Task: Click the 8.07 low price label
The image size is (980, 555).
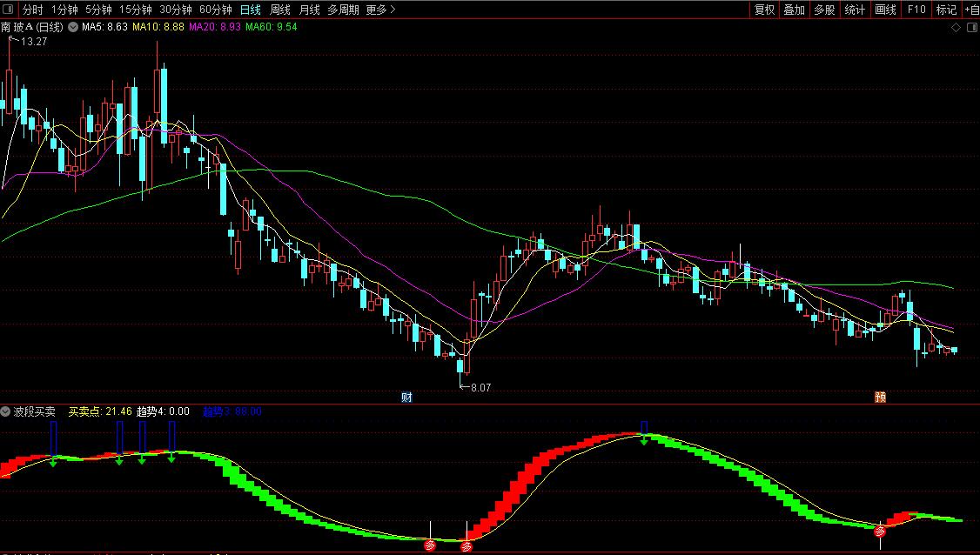Action: pos(480,387)
